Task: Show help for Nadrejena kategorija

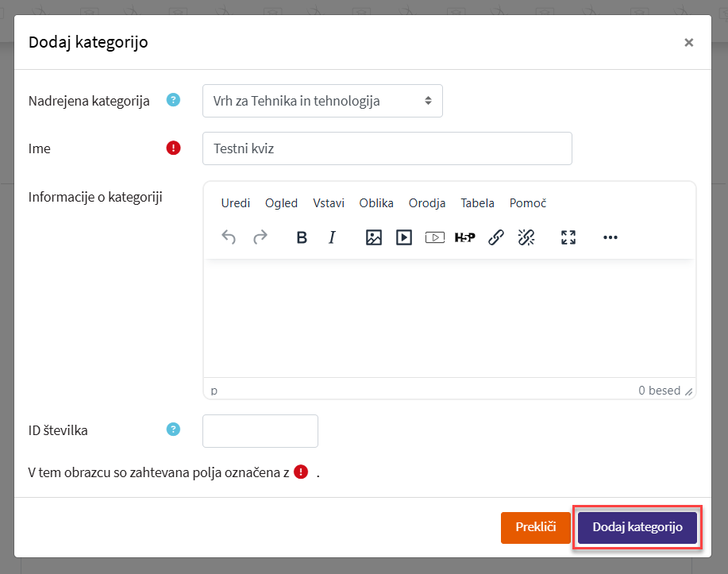Action: pos(173,100)
